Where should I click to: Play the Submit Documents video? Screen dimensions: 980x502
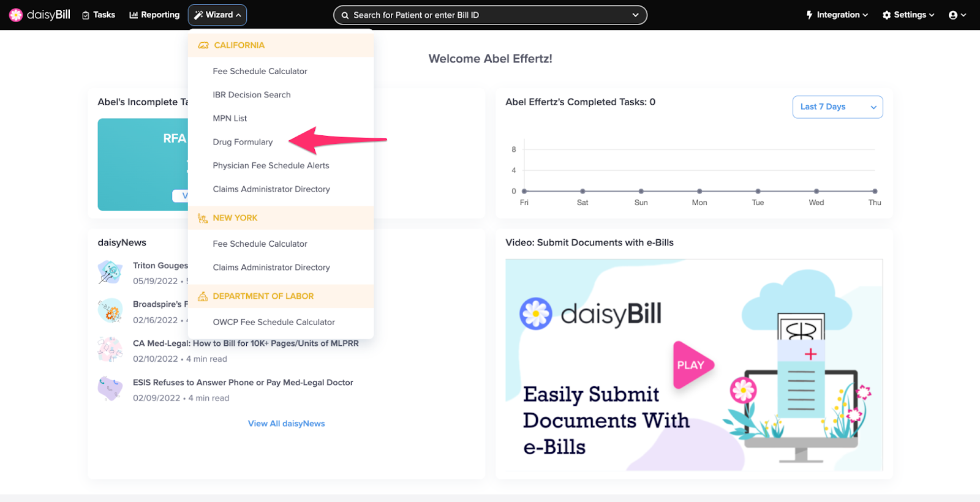click(693, 365)
